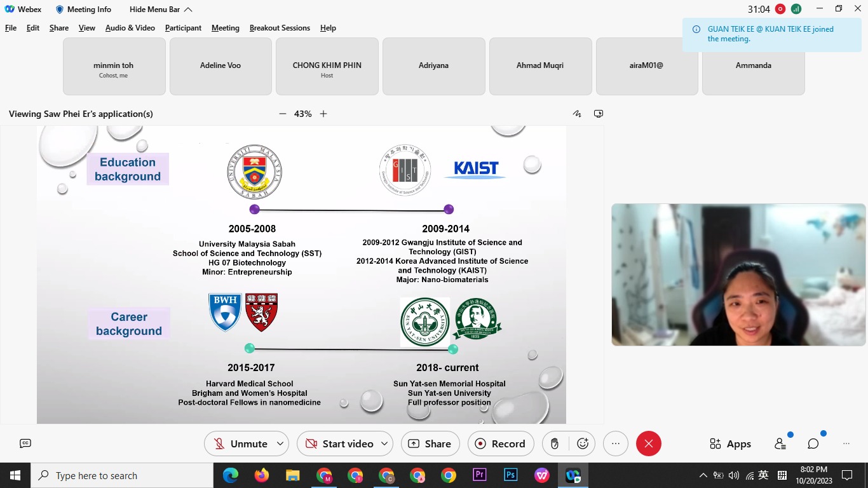Click Webex logo in title bar
Viewport: 868px width, 488px height.
pyautogui.click(x=10, y=9)
